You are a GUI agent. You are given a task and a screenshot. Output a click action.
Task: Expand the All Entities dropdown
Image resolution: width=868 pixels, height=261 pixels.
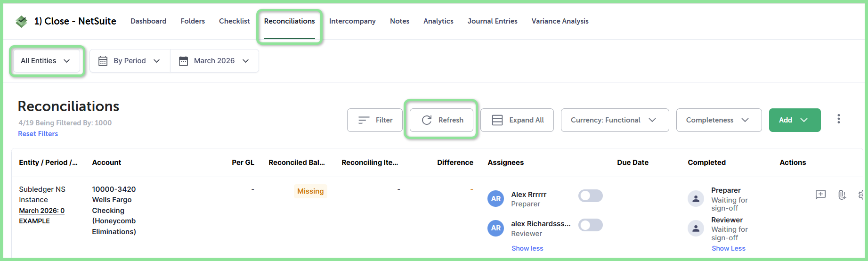[46, 61]
